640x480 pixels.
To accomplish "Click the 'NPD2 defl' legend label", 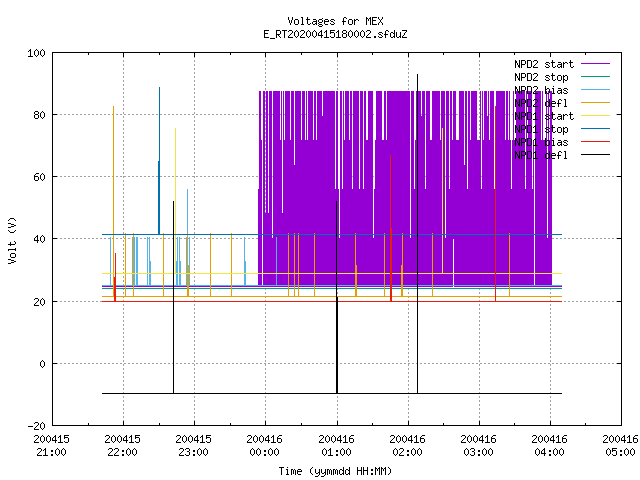I will point(541,103).
